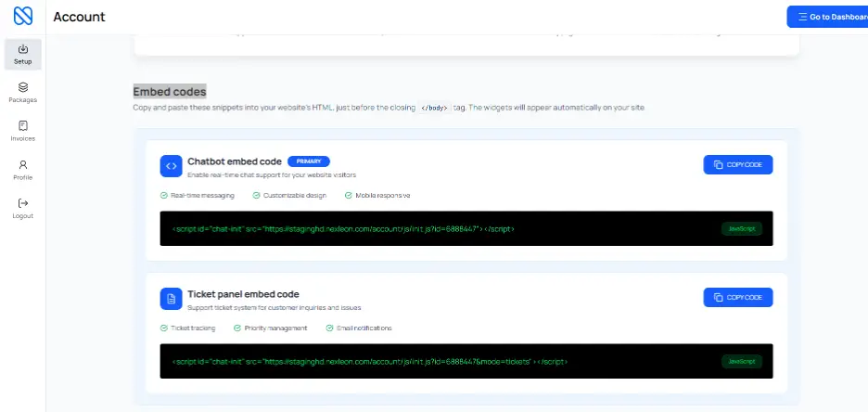Click the Real-time messaging checkmark
868x412 pixels.
coord(164,196)
